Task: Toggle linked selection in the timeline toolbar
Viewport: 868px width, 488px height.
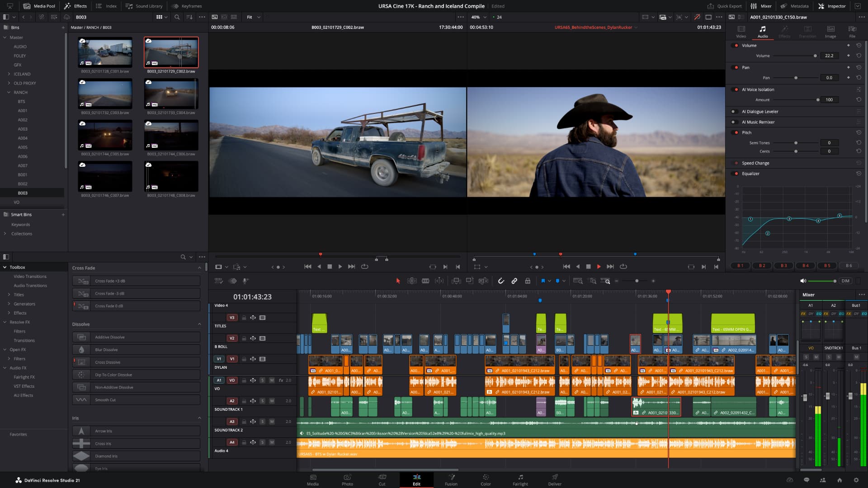Action: pyautogui.click(x=514, y=281)
